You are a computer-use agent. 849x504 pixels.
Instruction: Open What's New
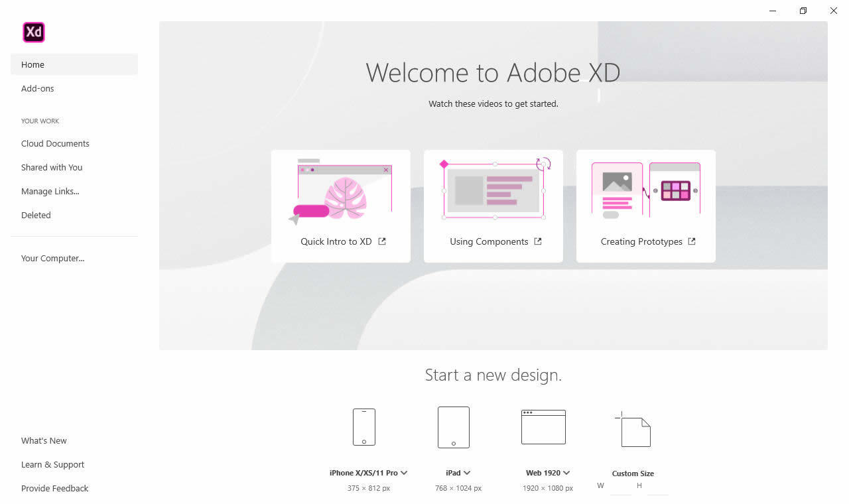(x=44, y=440)
